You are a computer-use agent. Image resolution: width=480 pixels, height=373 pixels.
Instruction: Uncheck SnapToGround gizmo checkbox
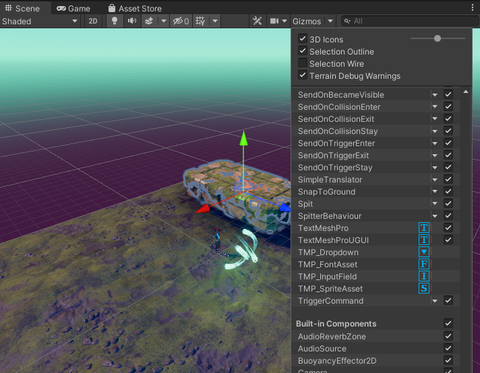[x=448, y=191]
